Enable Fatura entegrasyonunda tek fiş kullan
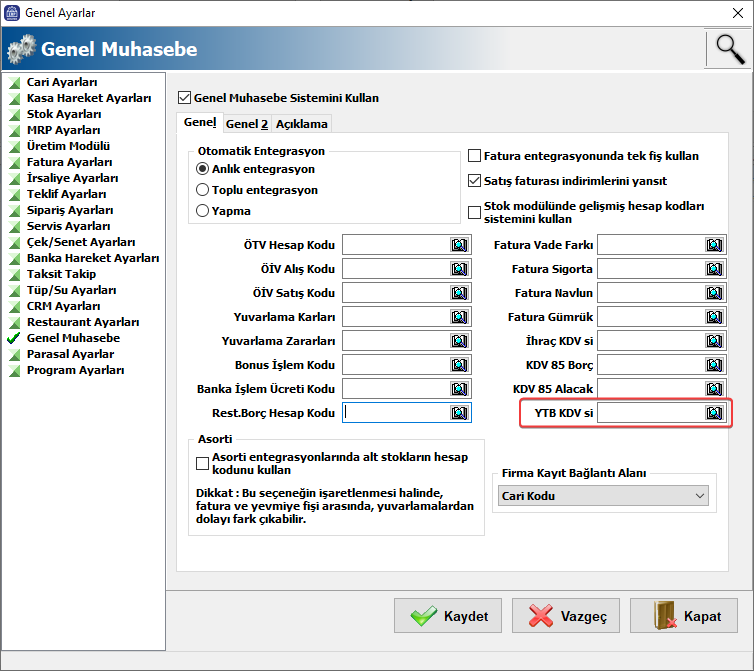This screenshot has width=754, height=671. [x=475, y=156]
